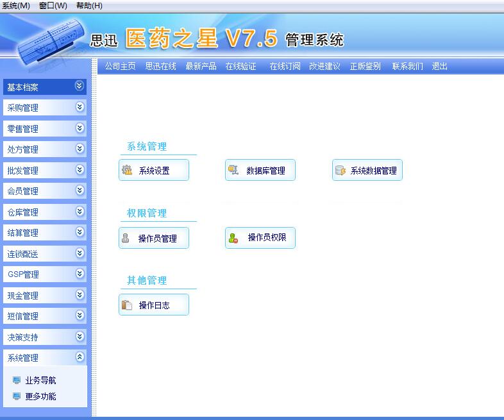Click the dotted sidebar splitter handle

coord(94,237)
